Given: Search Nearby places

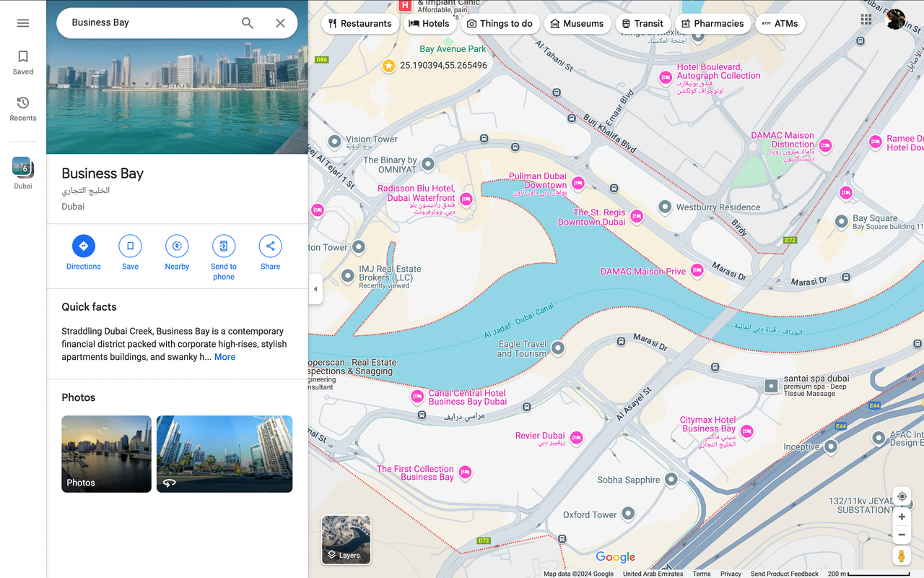Looking at the screenshot, I should pos(177,246).
